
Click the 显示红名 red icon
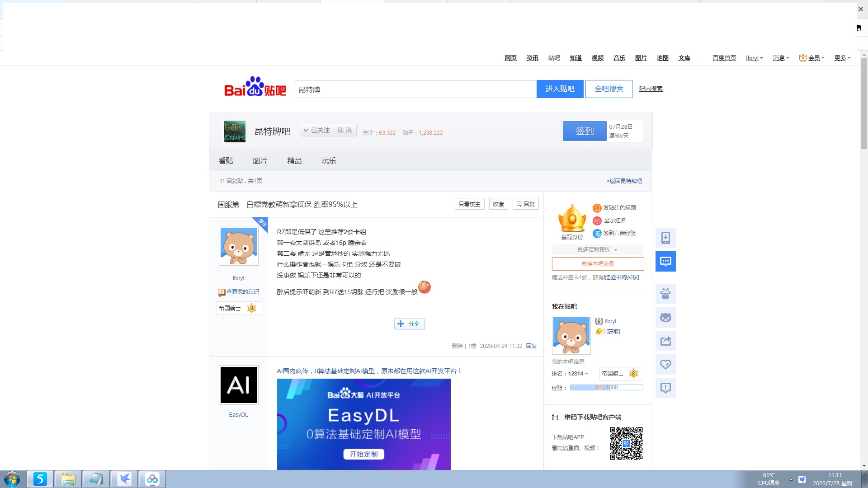tap(597, 221)
